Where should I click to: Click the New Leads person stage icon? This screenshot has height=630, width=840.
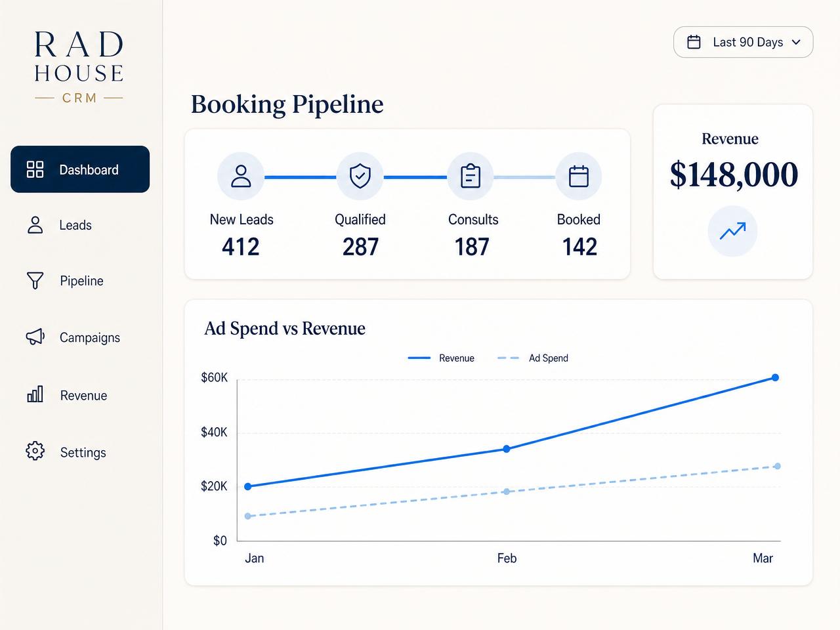[241, 177]
